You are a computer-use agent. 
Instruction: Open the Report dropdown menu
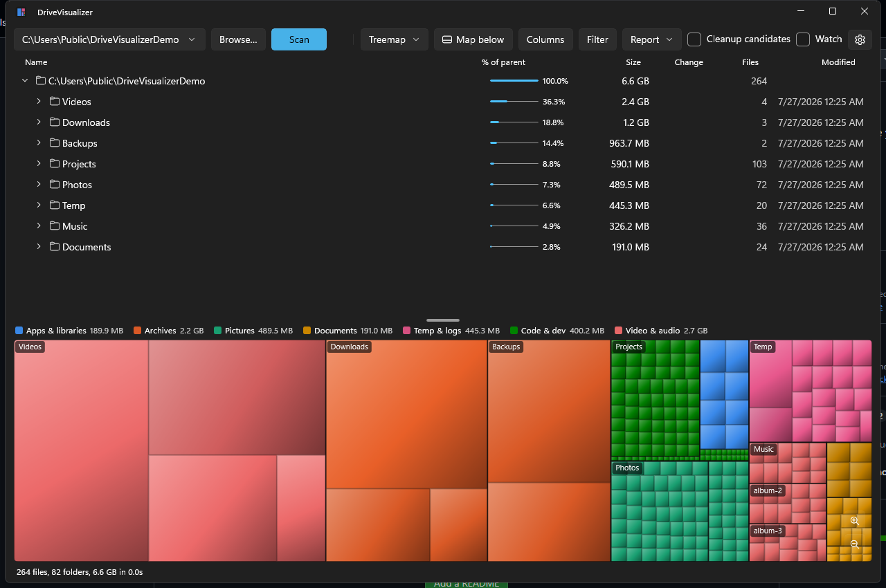(x=652, y=39)
